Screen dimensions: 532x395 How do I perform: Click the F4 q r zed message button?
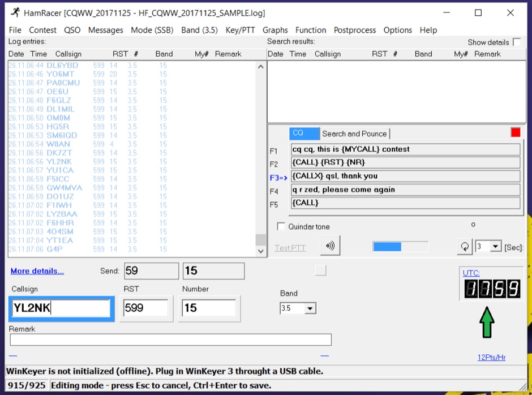[405, 190]
